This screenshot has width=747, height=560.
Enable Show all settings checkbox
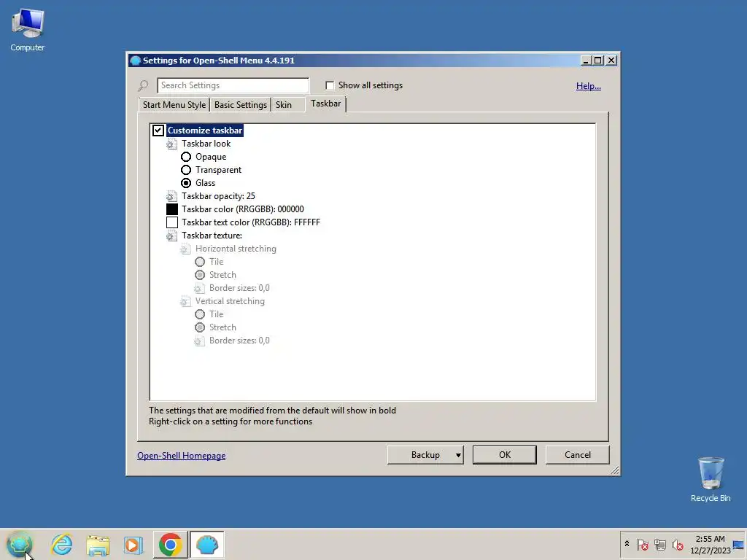330,85
